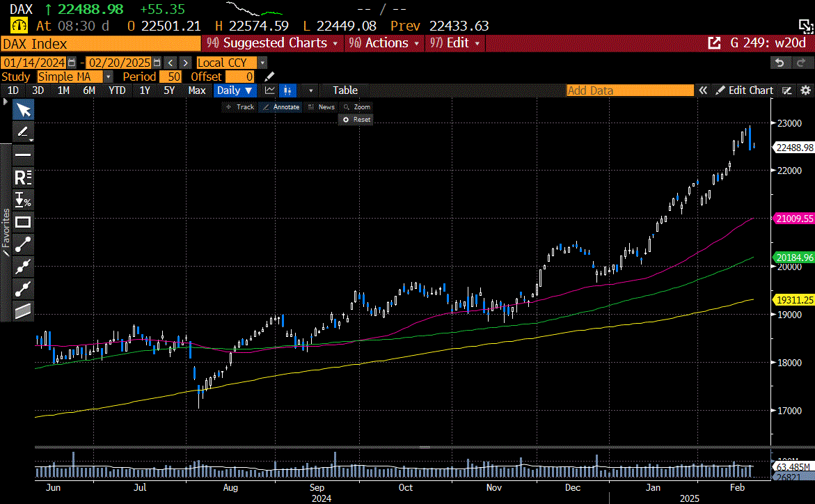815x504 pixels.
Task: Select the arrow pointer tool
Action: pos(24,110)
